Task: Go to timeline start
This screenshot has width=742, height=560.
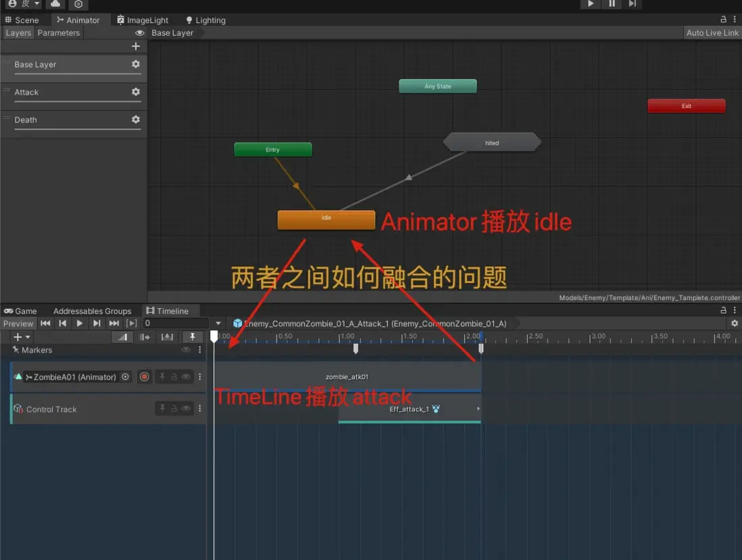Action: click(x=45, y=323)
